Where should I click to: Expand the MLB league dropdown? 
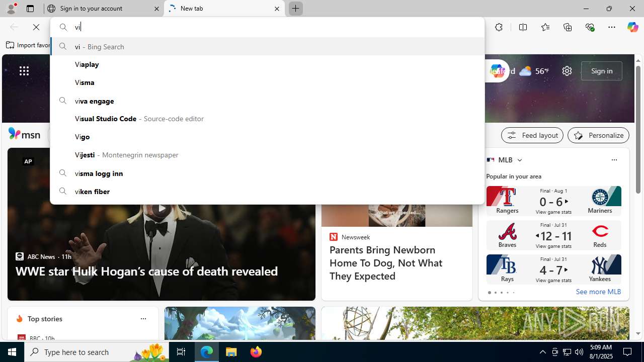coord(519,160)
